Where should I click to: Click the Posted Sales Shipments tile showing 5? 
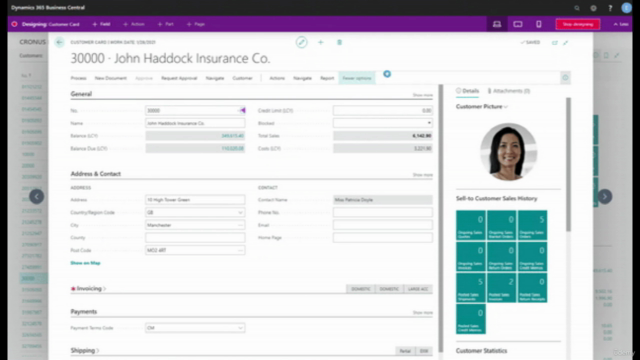(x=471, y=288)
